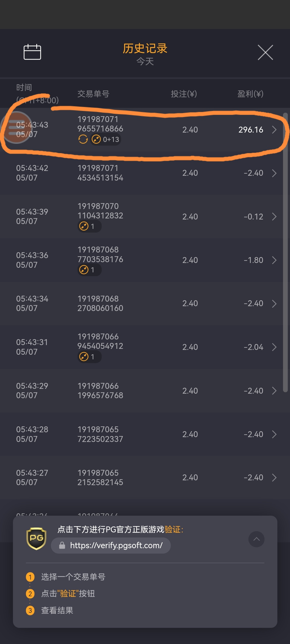
Task: Click the PG shield logo
Action: point(36,539)
